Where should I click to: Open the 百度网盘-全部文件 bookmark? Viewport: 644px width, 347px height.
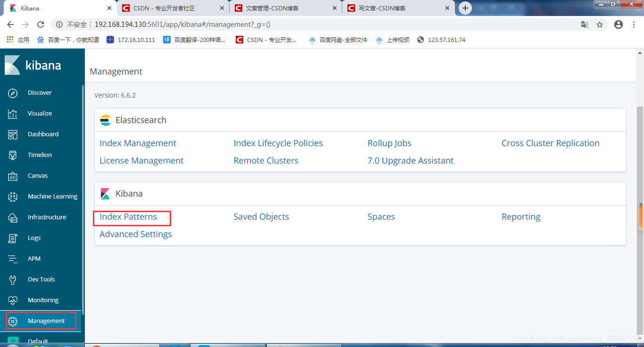[x=338, y=40]
